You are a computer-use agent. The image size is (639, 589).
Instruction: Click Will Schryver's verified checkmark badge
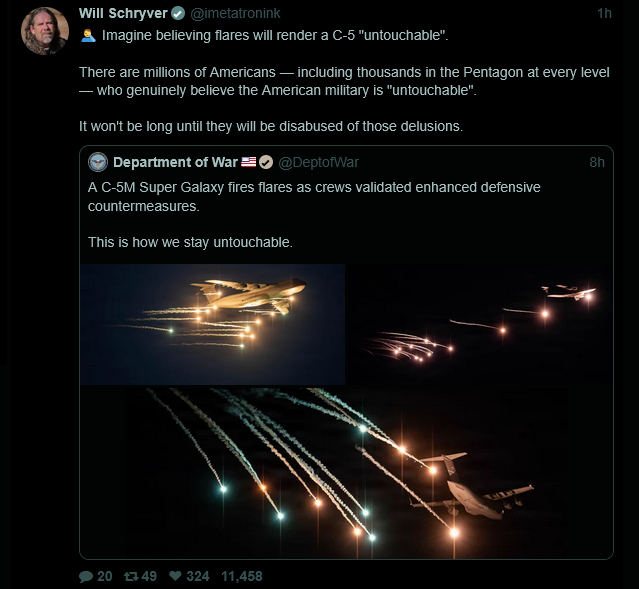pos(176,13)
